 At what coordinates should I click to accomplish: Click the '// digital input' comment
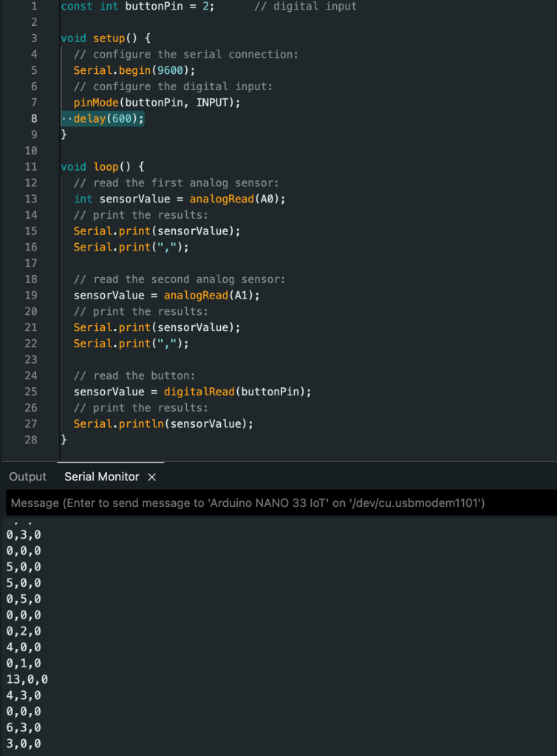tap(305, 7)
